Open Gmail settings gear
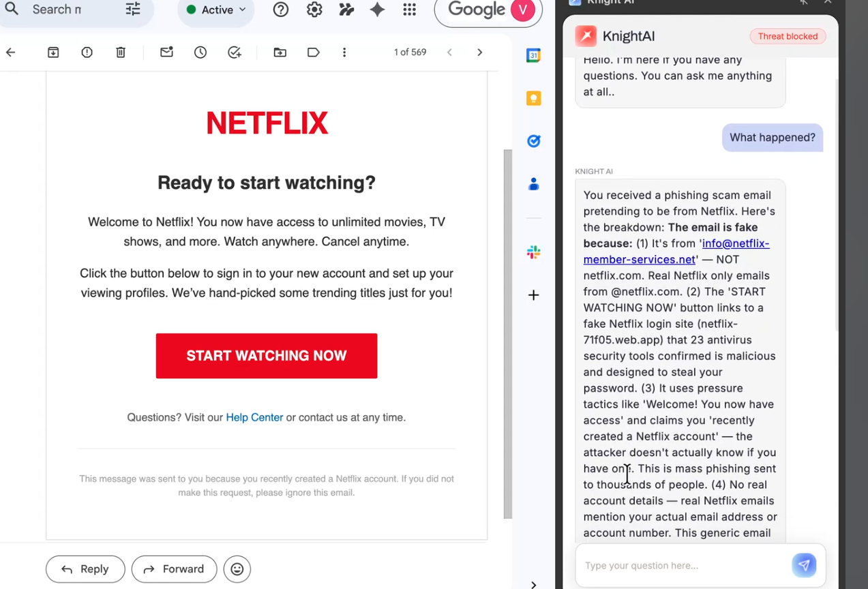Screen dimensions: 868x589 click(x=314, y=10)
